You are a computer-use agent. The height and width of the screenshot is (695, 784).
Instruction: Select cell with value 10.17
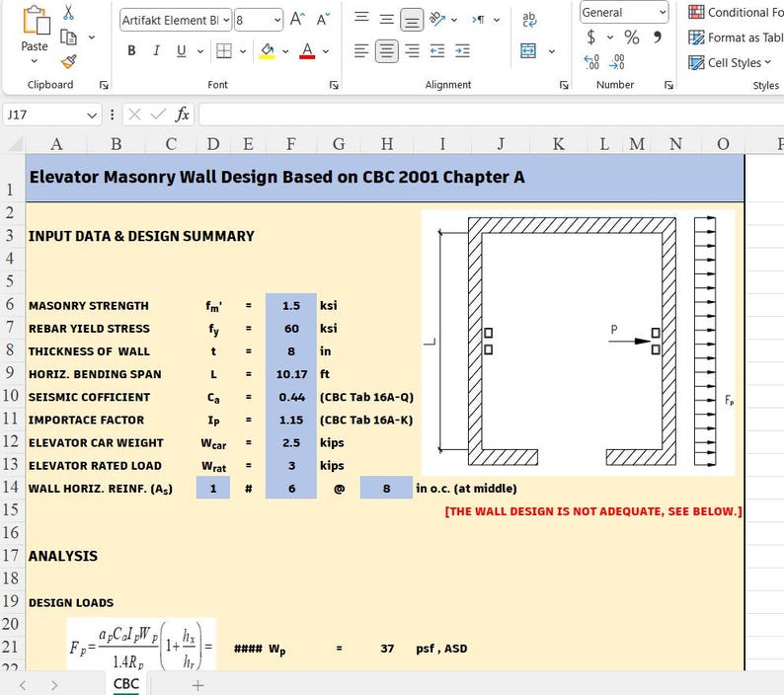pos(291,374)
